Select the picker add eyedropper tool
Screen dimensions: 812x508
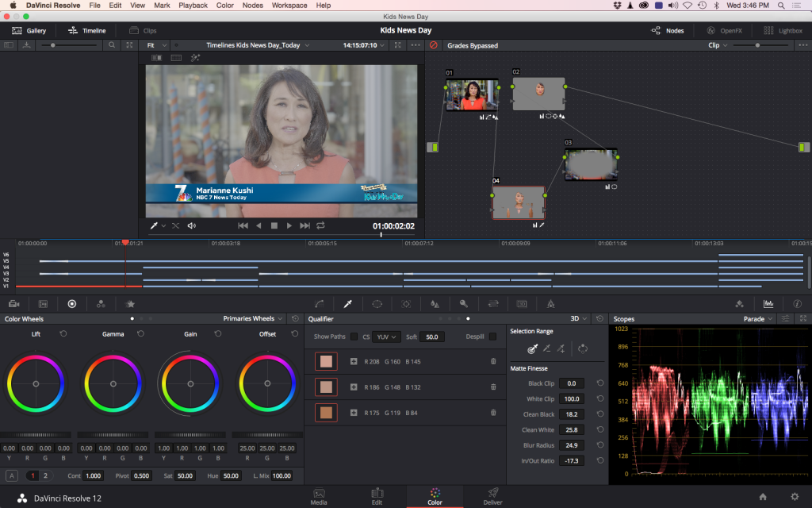(561, 349)
